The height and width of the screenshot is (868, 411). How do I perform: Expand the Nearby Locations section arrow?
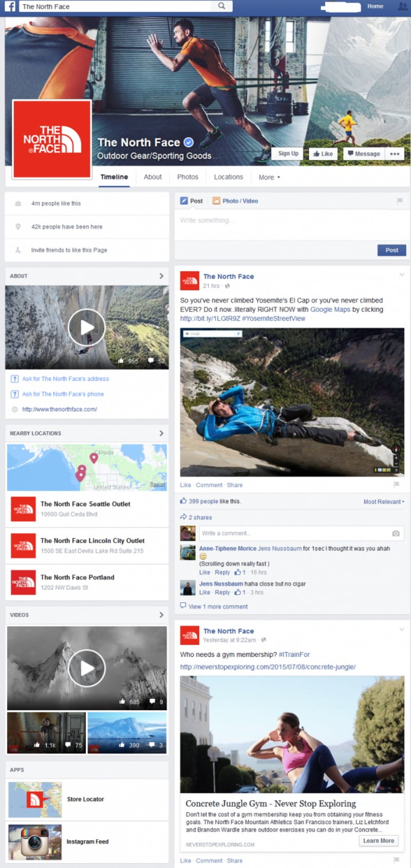point(161,433)
